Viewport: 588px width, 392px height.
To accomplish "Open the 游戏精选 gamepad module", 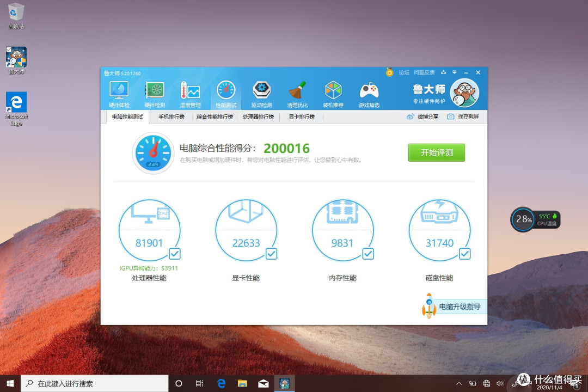I will point(369,94).
